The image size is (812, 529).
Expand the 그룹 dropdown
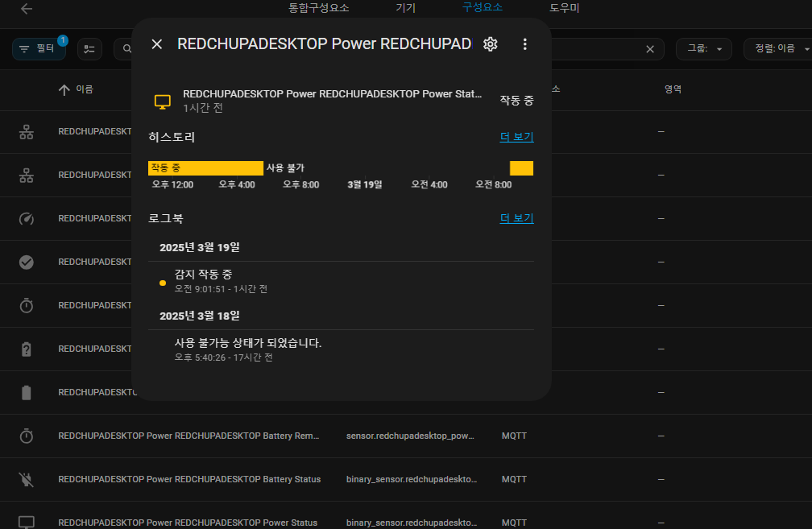(x=703, y=49)
